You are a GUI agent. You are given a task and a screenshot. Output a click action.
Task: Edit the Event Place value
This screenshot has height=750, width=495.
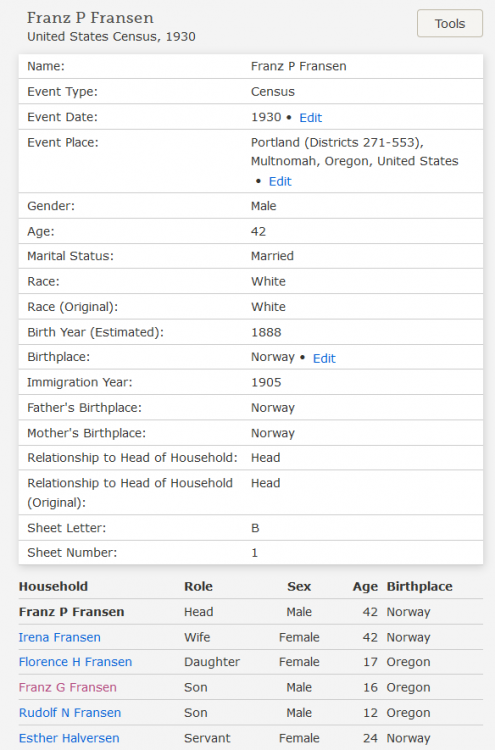tap(280, 181)
